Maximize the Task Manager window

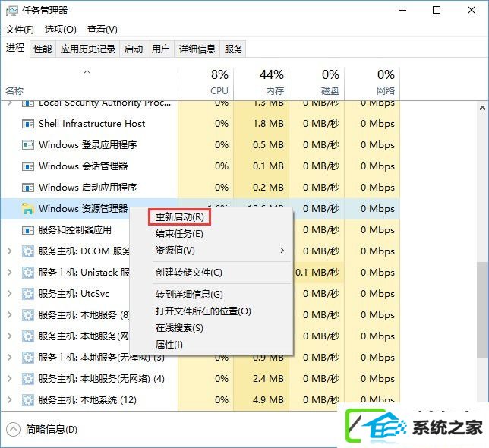pos(437,11)
